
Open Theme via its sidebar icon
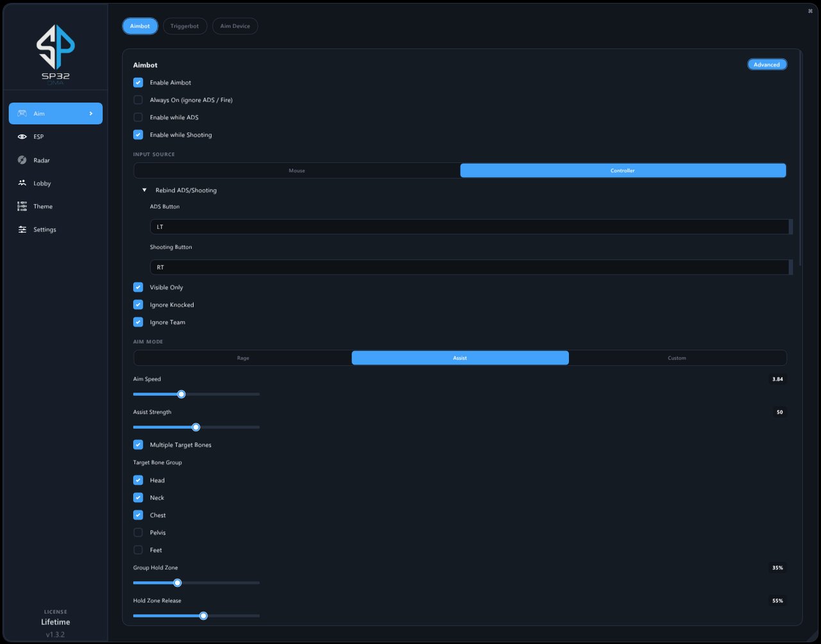22,206
